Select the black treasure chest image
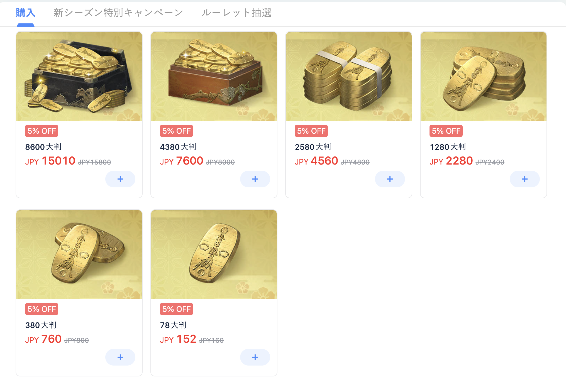The width and height of the screenshot is (566, 392). click(79, 76)
